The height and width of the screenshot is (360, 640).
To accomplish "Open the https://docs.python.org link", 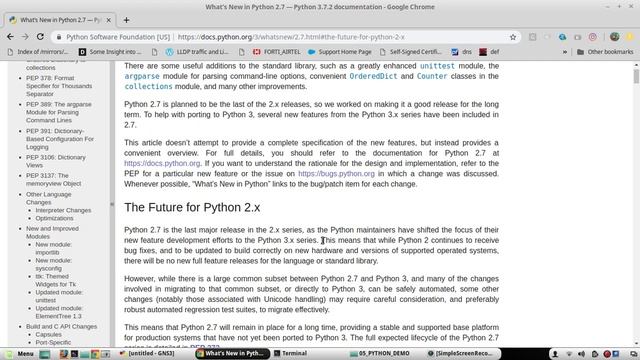I will coord(162,163).
